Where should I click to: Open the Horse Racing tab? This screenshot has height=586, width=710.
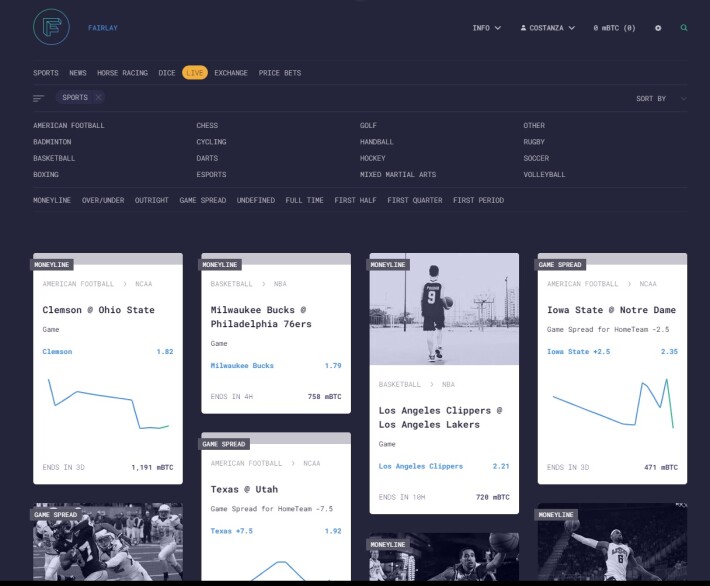122,73
